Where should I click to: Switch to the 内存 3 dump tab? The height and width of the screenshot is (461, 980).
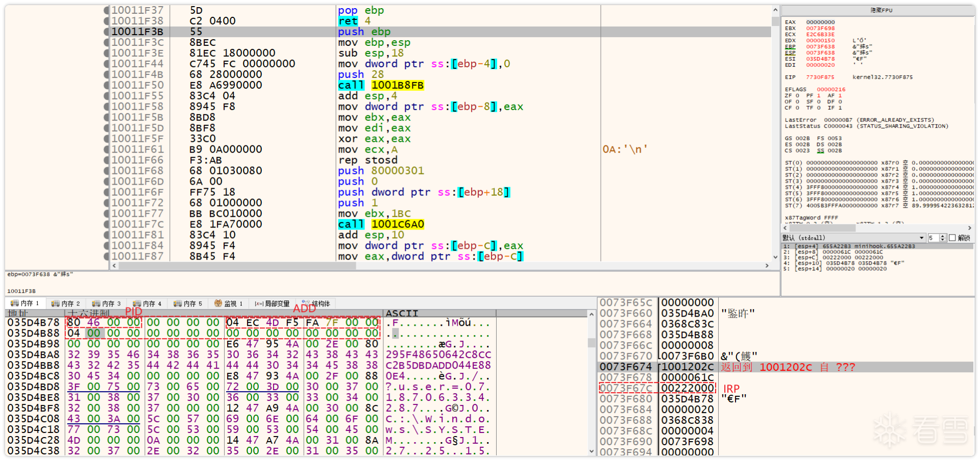click(x=107, y=303)
